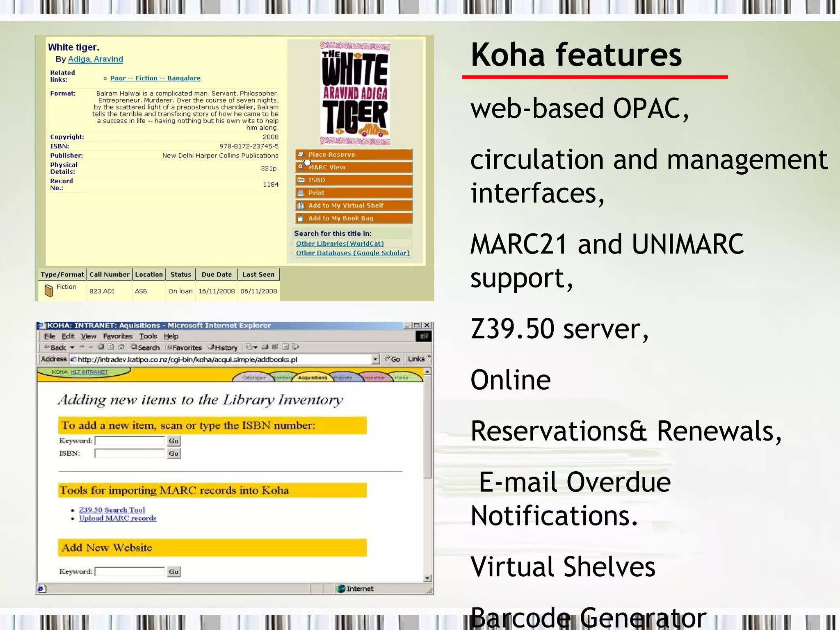The height and width of the screenshot is (630, 840).
Task: Open the Edit menu
Action: point(68,336)
